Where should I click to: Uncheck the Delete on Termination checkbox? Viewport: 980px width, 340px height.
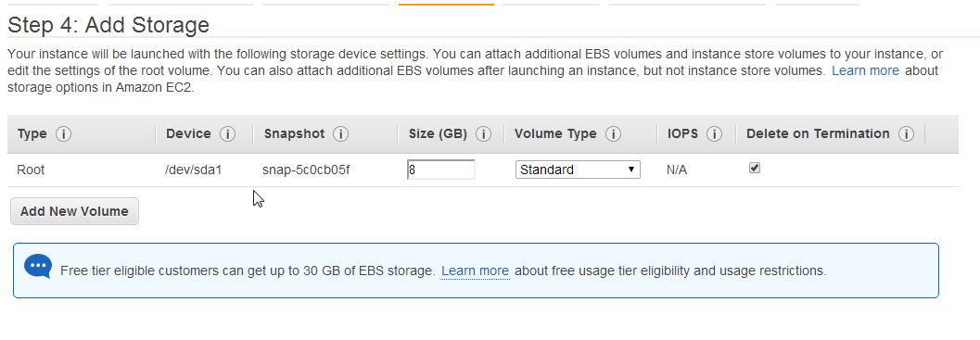(755, 168)
